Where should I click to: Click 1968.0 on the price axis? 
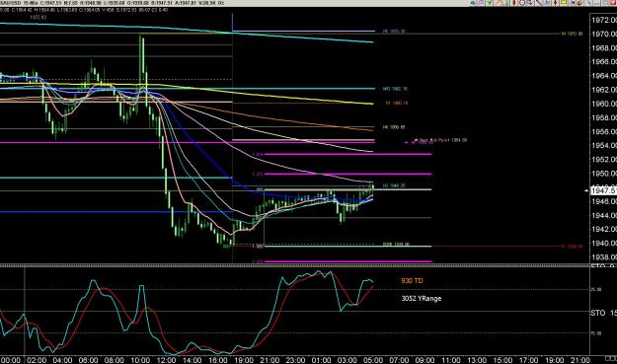tap(604, 48)
